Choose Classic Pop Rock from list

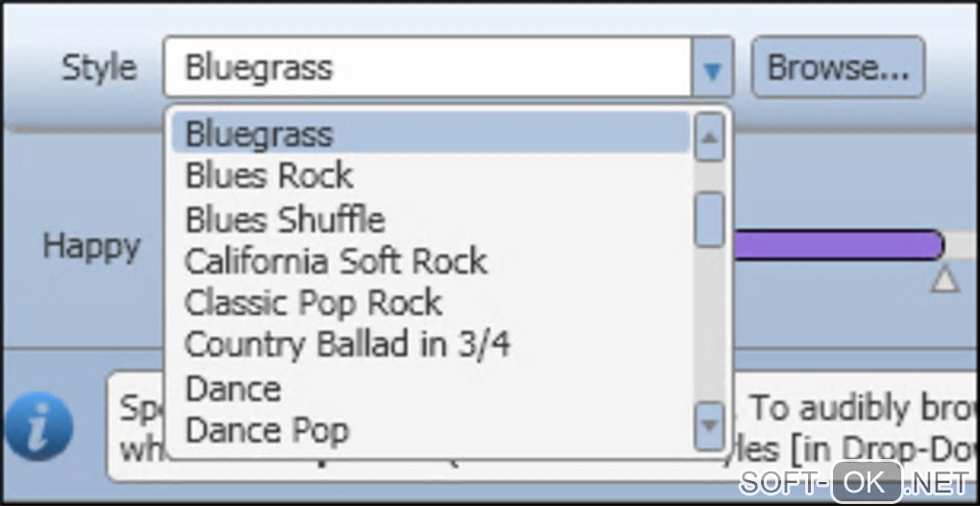[x=313, y=303]
